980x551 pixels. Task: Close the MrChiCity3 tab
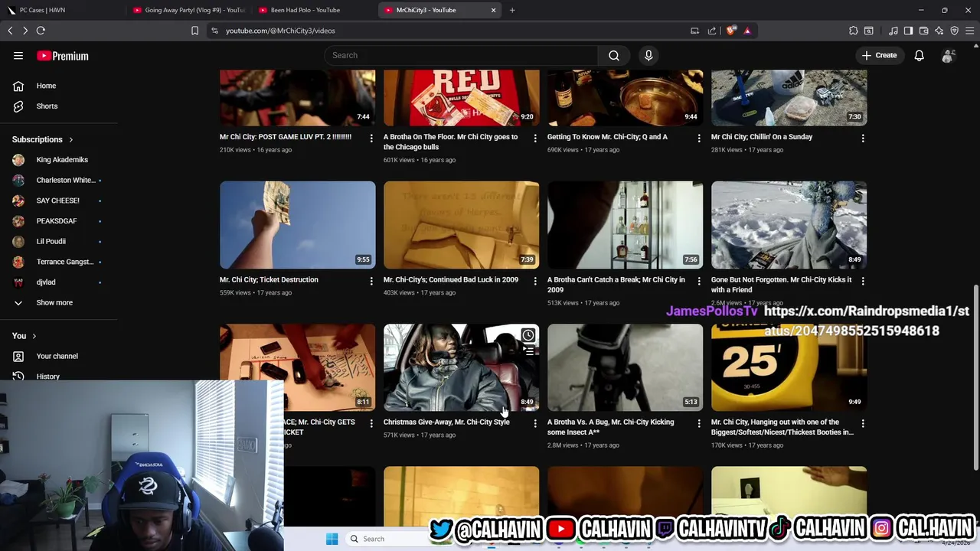click(493, 10)
